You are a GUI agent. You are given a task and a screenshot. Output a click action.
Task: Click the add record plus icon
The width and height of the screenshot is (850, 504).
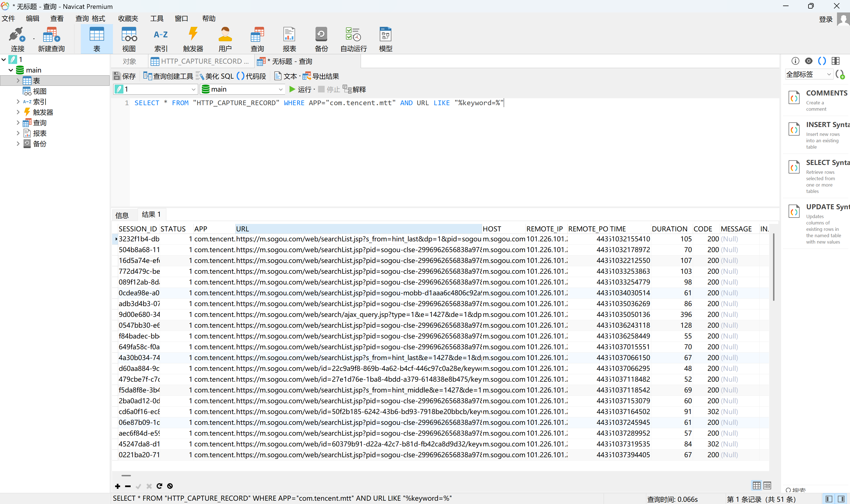(118, 486)
